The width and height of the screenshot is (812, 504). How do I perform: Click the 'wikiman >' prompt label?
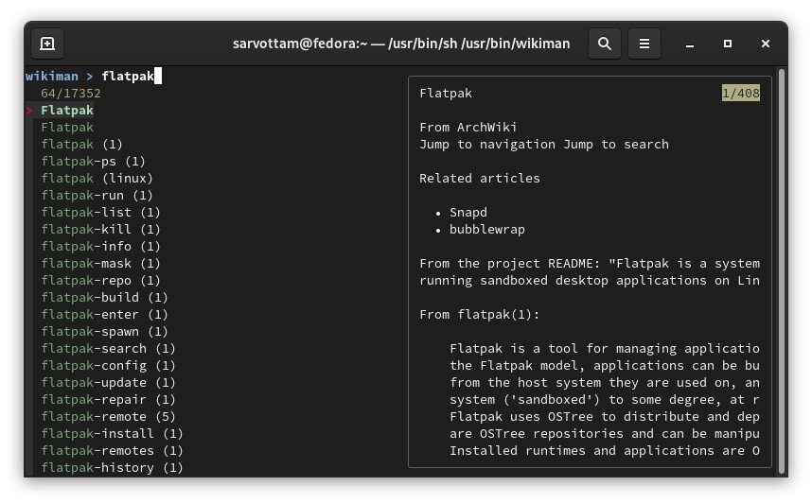pos(59,76)
